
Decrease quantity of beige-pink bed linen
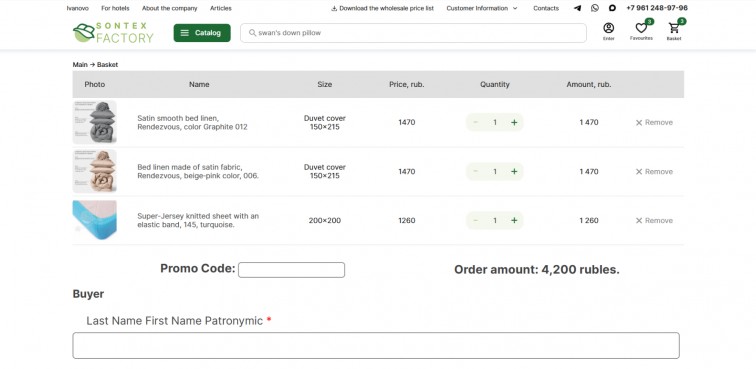(x=475, y=172)
